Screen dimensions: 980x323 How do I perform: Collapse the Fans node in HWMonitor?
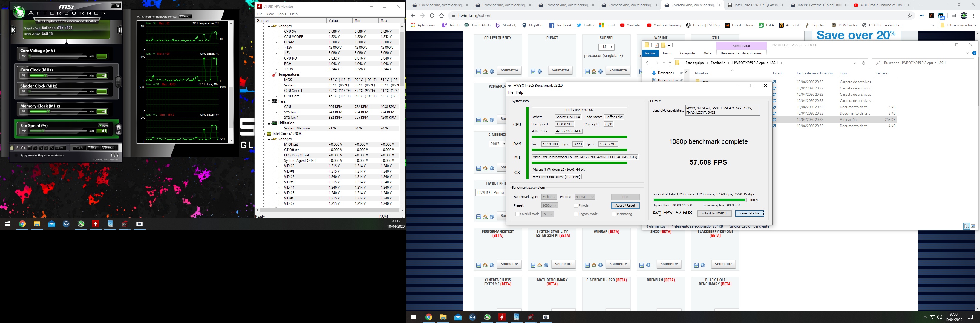click(x=269, y=102)
